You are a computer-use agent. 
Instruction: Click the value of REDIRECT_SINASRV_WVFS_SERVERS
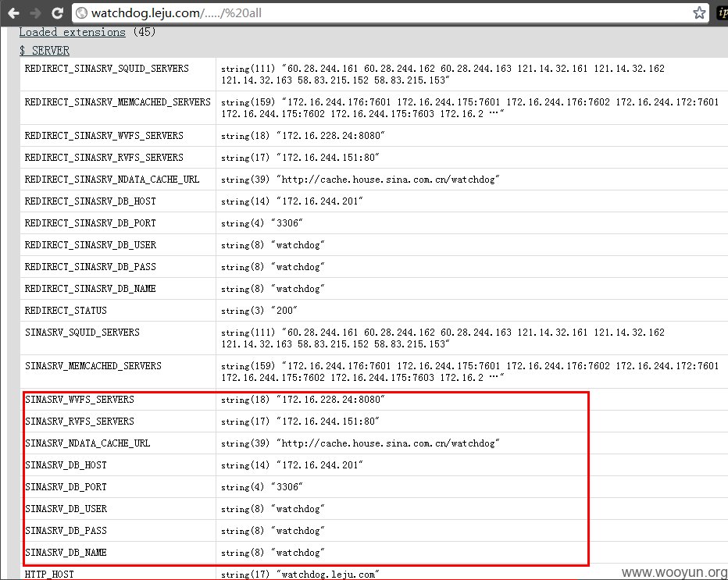[303, 136]
